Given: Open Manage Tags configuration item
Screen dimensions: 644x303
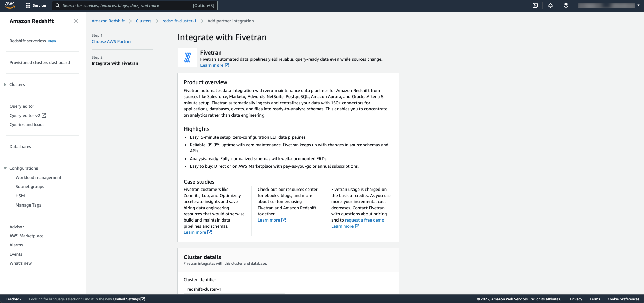Looking at the screenshot, I should tap(28, 205).
